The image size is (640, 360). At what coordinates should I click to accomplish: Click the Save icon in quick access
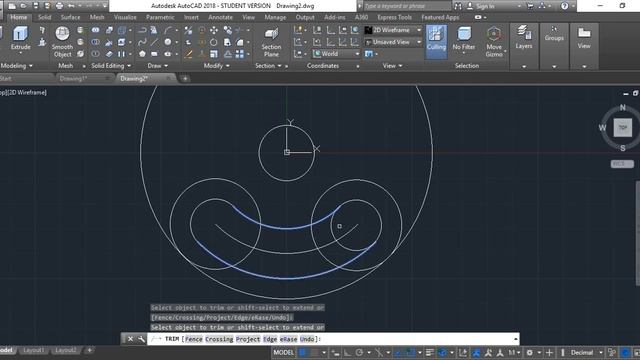pos(36,6)
